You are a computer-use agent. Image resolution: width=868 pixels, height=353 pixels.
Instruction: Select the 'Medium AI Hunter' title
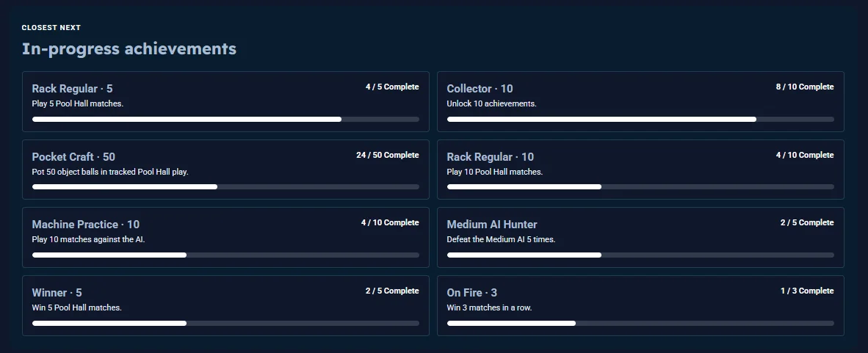coord(491,225)
